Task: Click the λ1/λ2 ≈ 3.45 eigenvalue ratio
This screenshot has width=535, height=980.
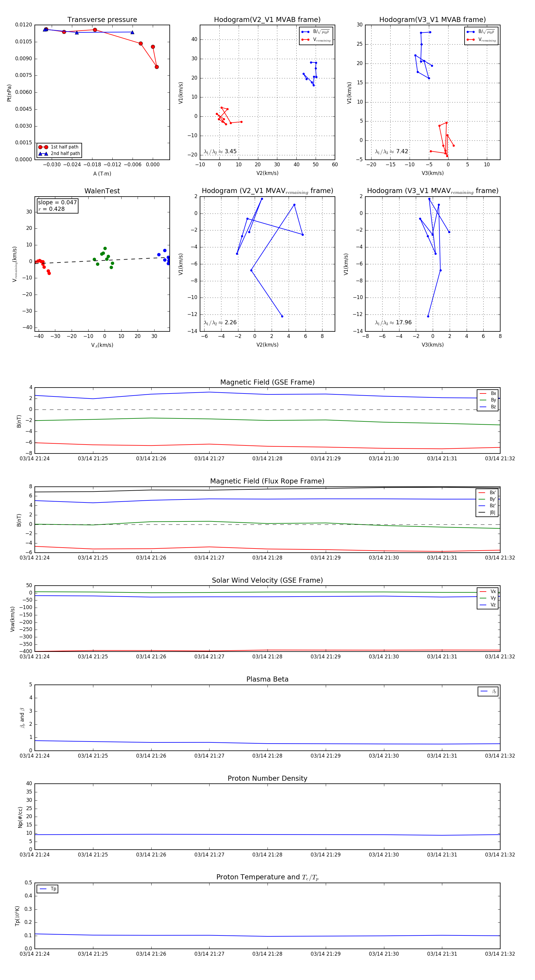Action: (x=220, y=151)
